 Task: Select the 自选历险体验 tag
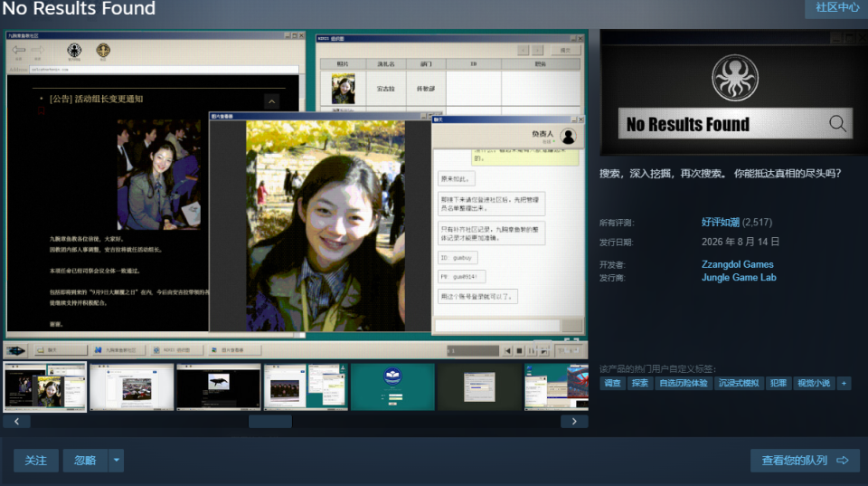point(684,383)
